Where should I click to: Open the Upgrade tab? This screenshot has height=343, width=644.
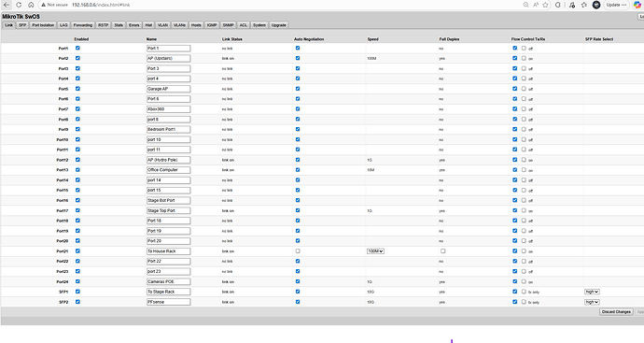[279, 25]
